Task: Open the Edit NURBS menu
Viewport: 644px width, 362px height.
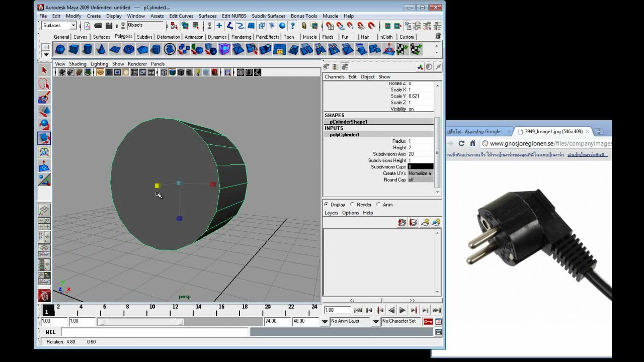Action: (x=234, y=16)
